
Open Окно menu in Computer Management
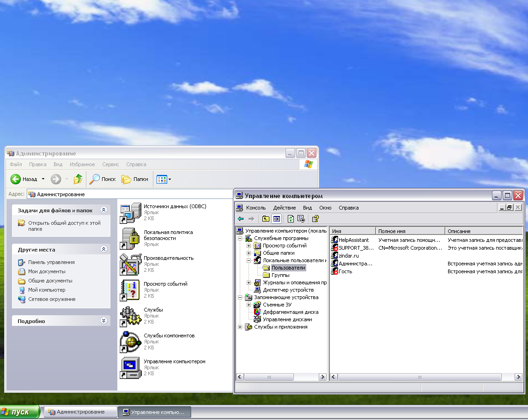coord(325,208)
